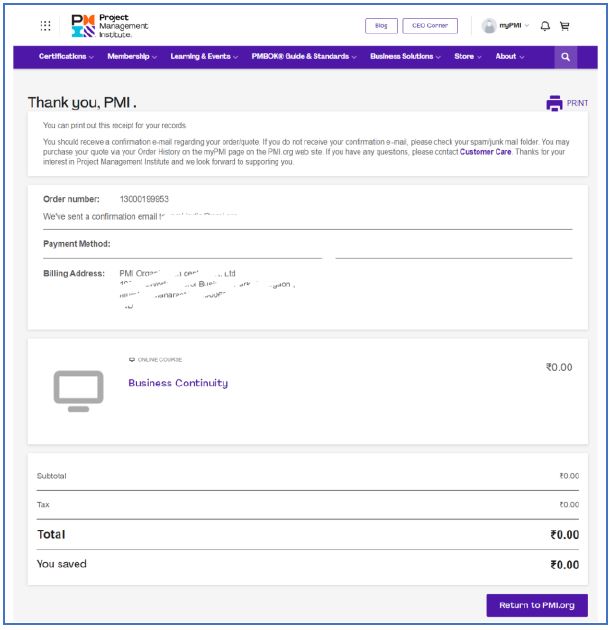
Task: Click the online course monitor thumbnail
Action: click(78, 390)
